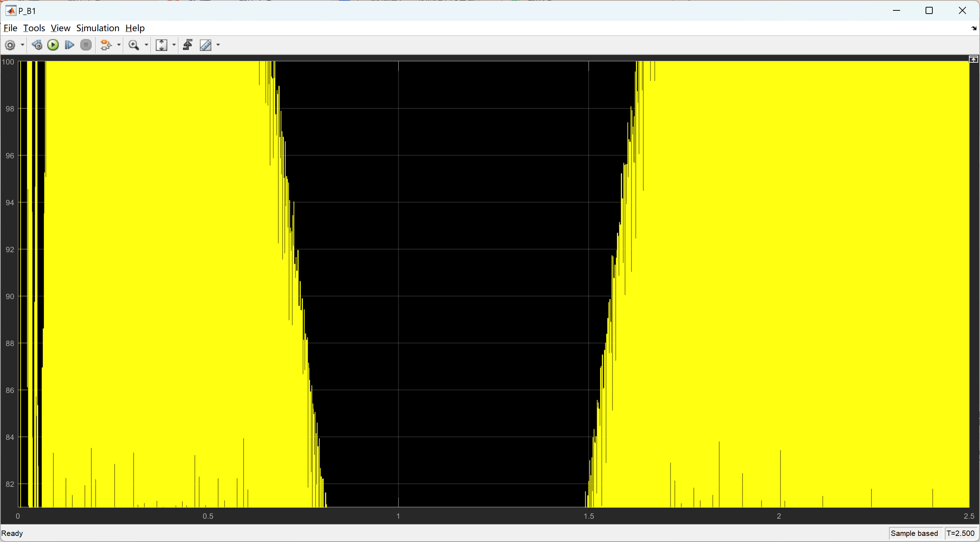Toggle the Triggers tool icon

pos(188,45)
